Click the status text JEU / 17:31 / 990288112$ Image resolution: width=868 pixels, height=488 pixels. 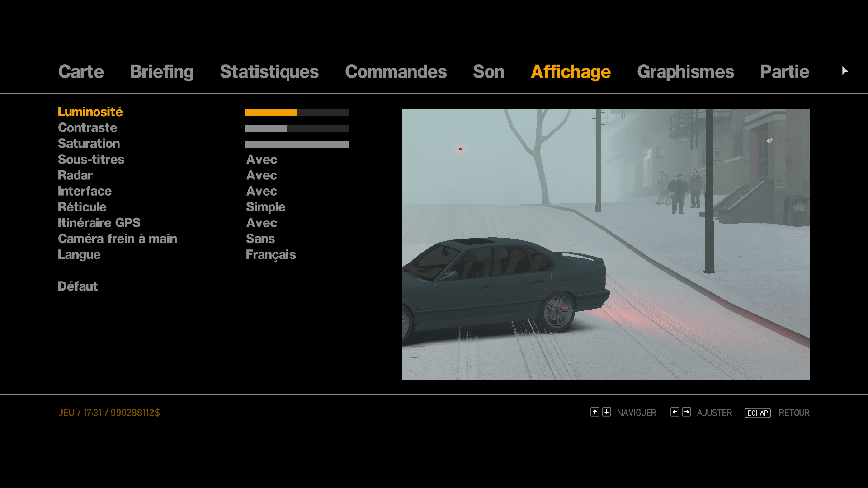click(x=109, y=413)
